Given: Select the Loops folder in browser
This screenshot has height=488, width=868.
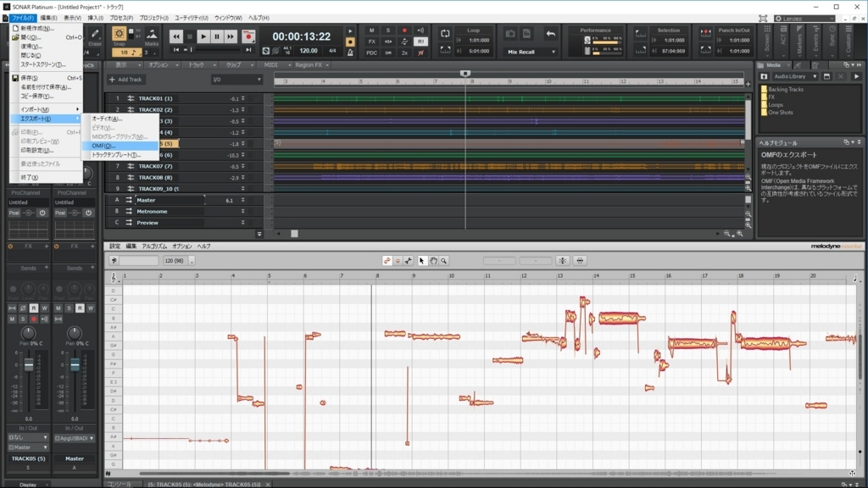Looking at the screenshot, I should pyautogui.click(x=771, y=104).
